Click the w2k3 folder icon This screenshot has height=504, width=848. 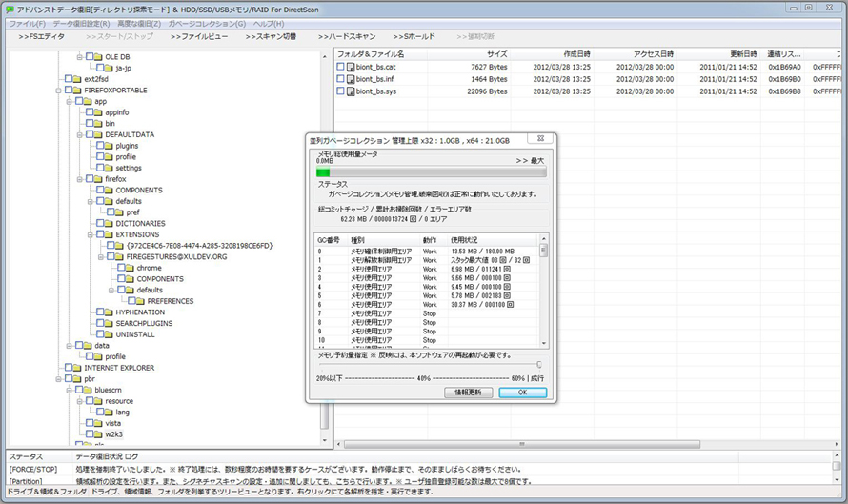click(98, 433)
